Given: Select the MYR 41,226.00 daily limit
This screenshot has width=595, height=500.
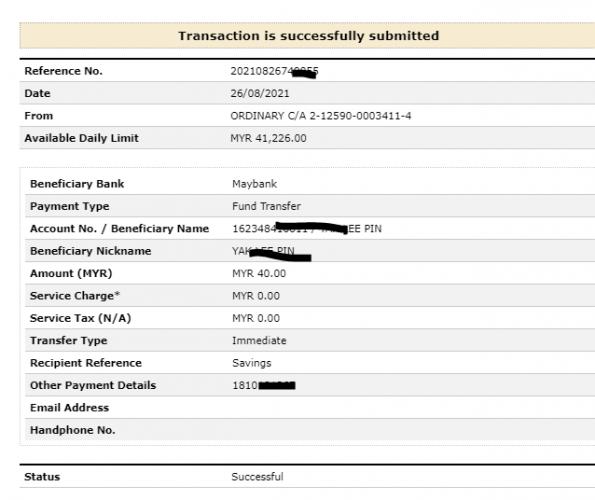Looking at the screenshot, I should point(268,138).
